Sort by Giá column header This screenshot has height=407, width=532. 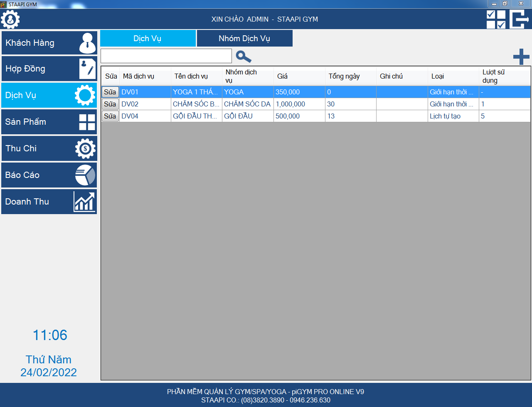click(299, 76)
